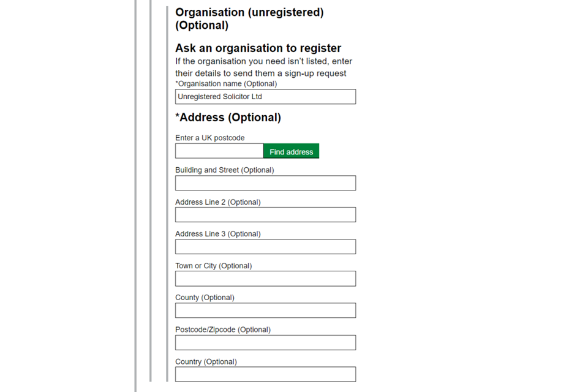
Task: Click the 'Ask an organisation to register' heading
Action: point(258,48)
